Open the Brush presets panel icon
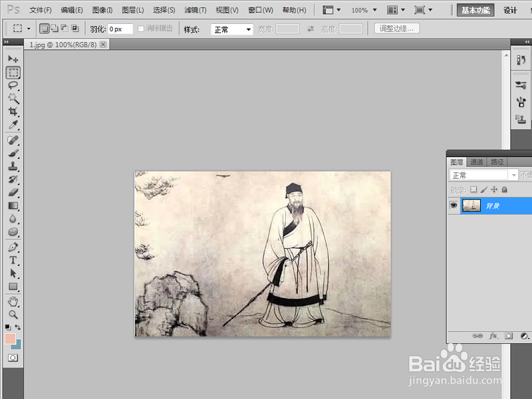Screen dimensions: 532x399 click(521, 85)
